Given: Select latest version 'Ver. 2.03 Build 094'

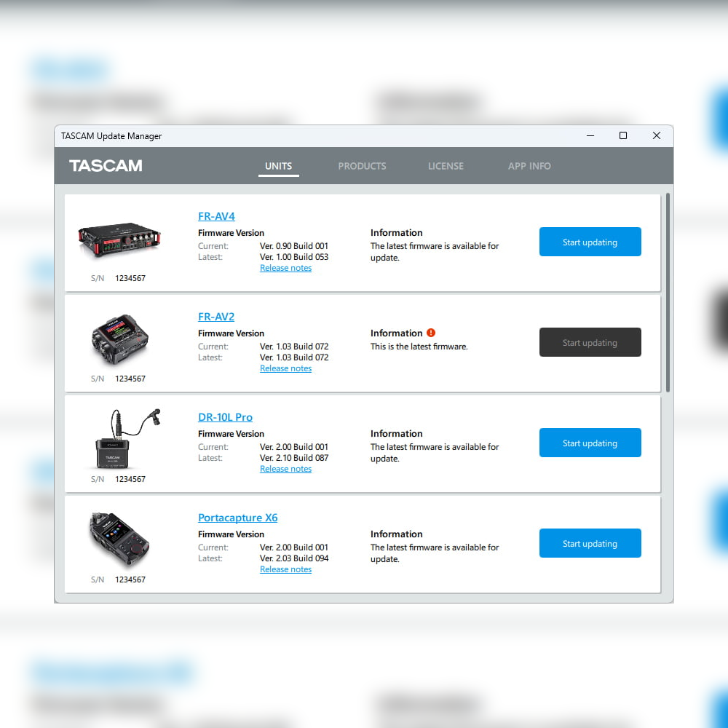Looking at the screenshot, I should pos(294,558).
